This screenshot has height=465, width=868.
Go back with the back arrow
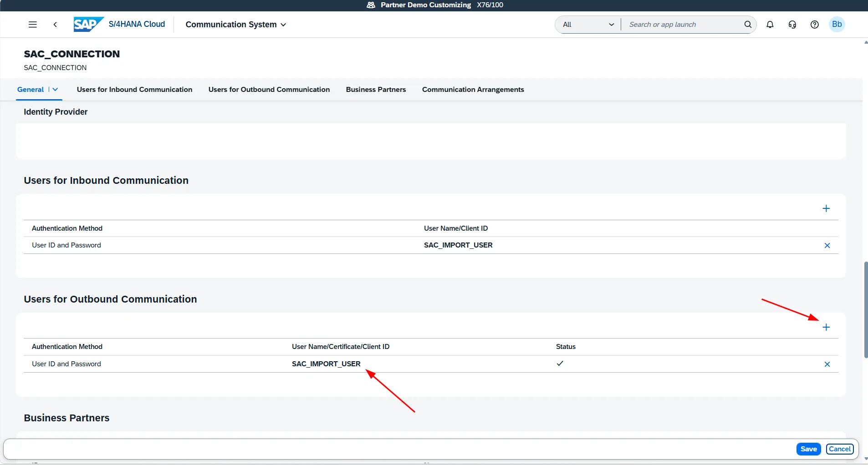[x=55, y=25]
